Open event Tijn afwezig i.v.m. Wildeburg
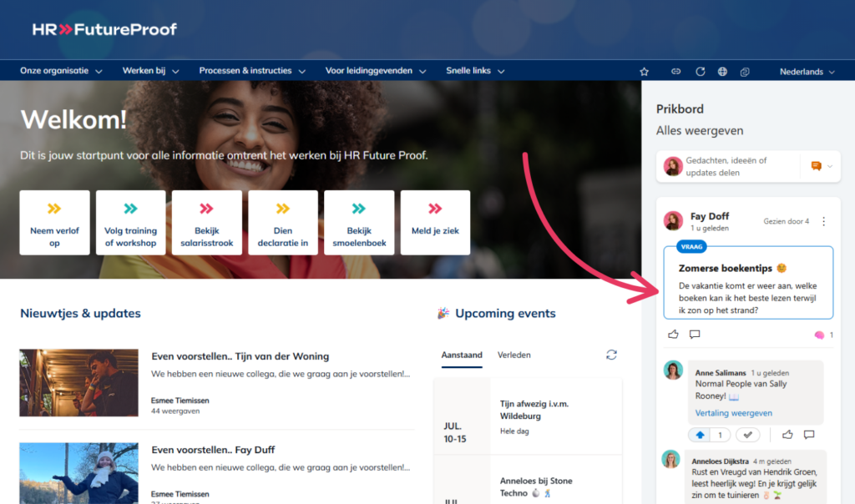Screen dimensions: 855x504 (x=534, y=410)
